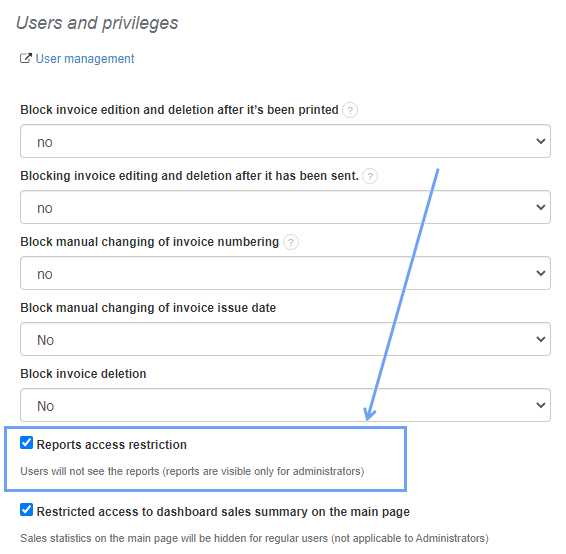Click 'Block invoice edition and deletion' label text
Screen dimensions: 566x554
point(179,110)
